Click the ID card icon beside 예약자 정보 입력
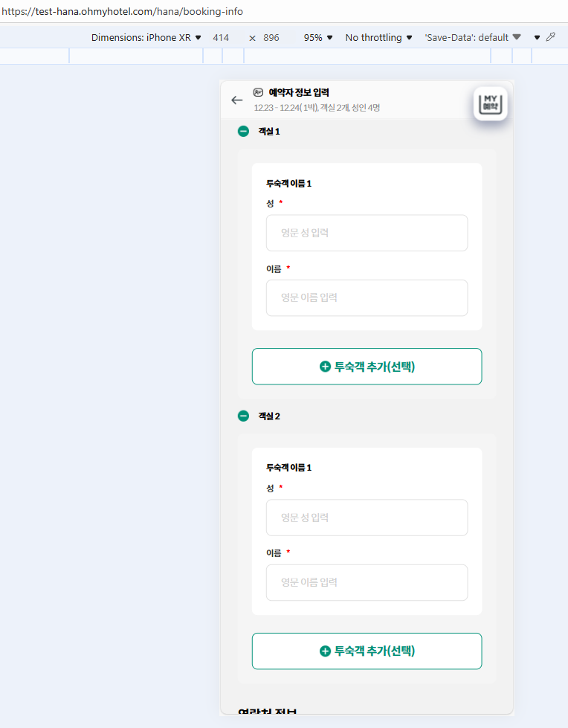Viewport: 568px width, 728px height. tap(258, 92)
